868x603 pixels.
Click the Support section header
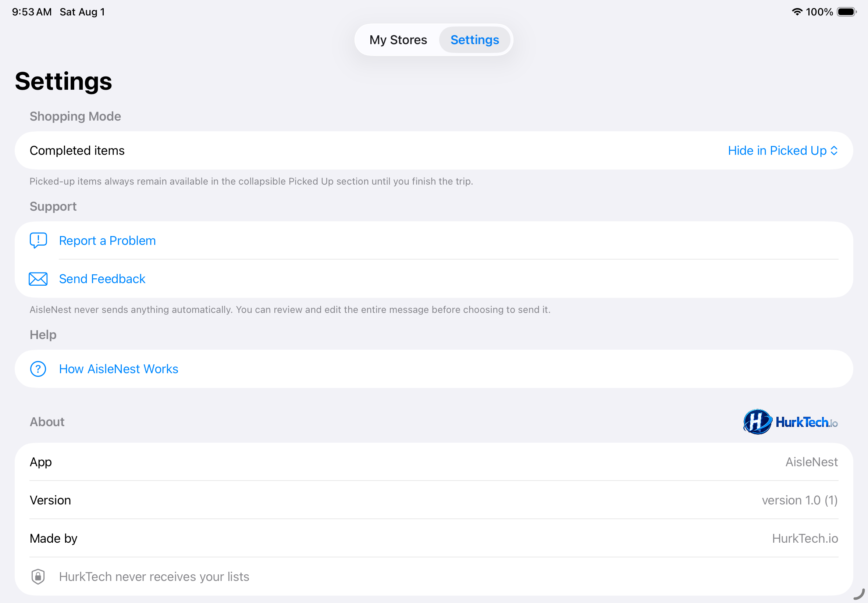pos(53,206)
